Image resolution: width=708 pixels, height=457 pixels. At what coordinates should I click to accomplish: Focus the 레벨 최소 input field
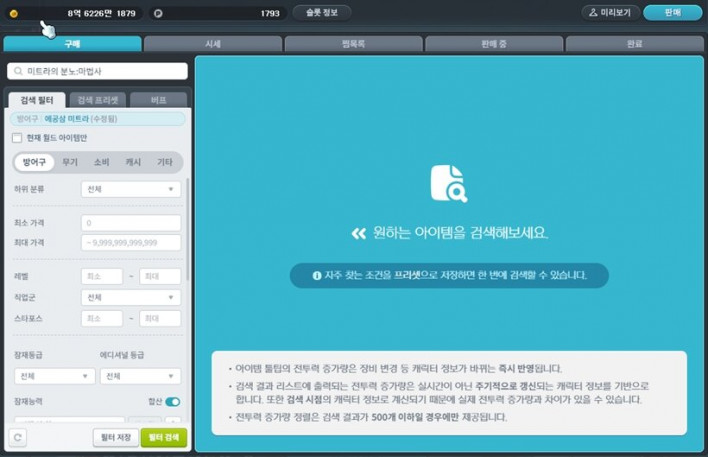102,276
